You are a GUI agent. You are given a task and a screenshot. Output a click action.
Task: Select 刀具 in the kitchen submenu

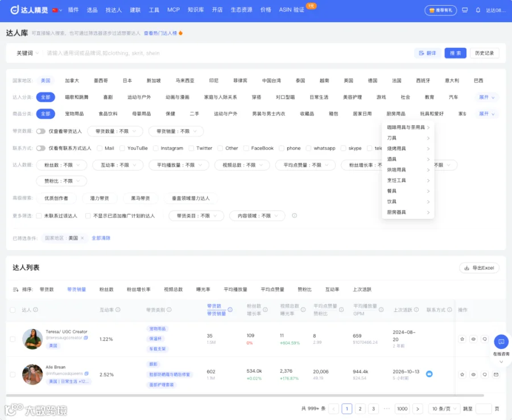tap(408, 138)
